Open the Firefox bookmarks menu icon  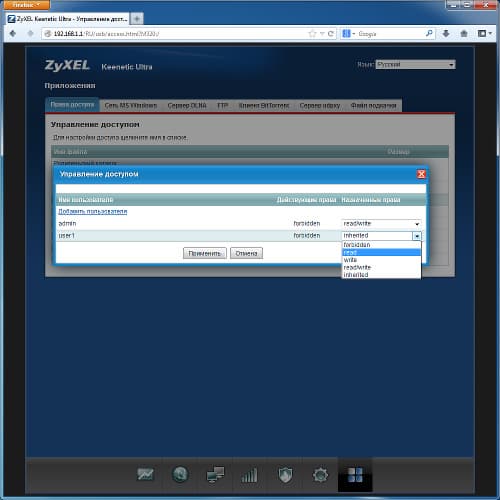click(x=484, y=33)
